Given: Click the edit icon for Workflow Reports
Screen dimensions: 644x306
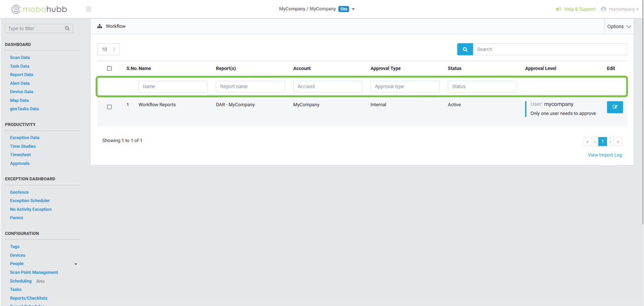Looking at the screenshot, I should click(x=615, y=107).
